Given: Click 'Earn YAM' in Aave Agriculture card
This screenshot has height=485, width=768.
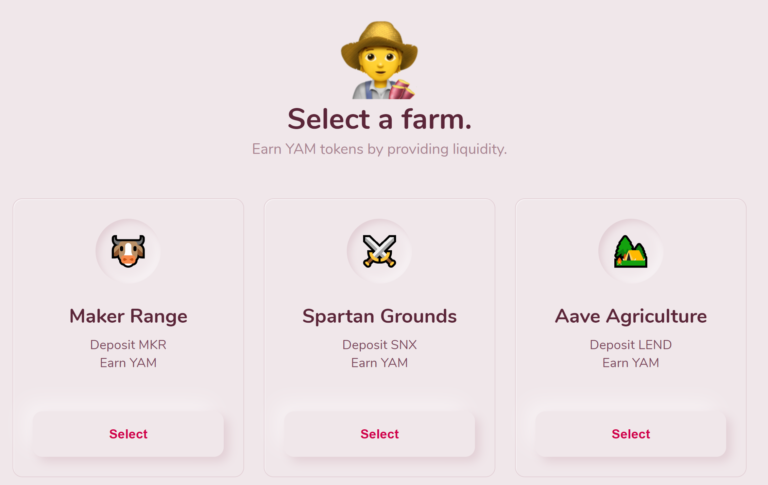Looking at the screenshot, I should [630, 363].
